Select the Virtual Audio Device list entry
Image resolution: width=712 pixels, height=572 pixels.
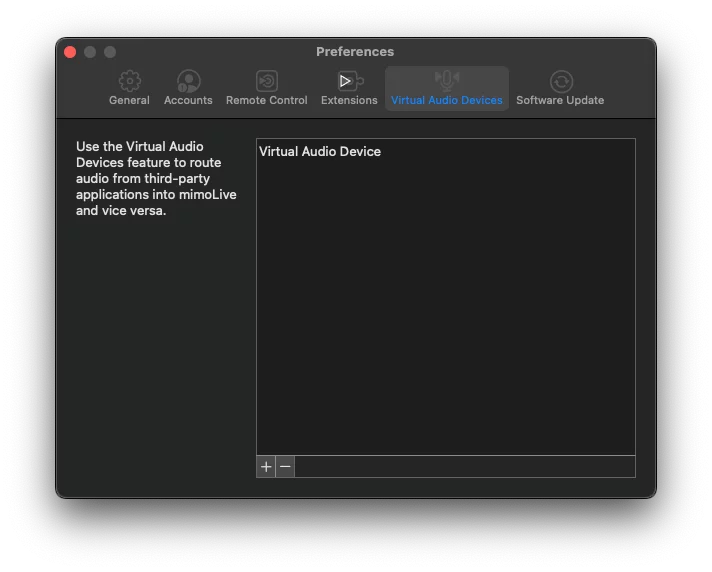click(x=445, y=151)
